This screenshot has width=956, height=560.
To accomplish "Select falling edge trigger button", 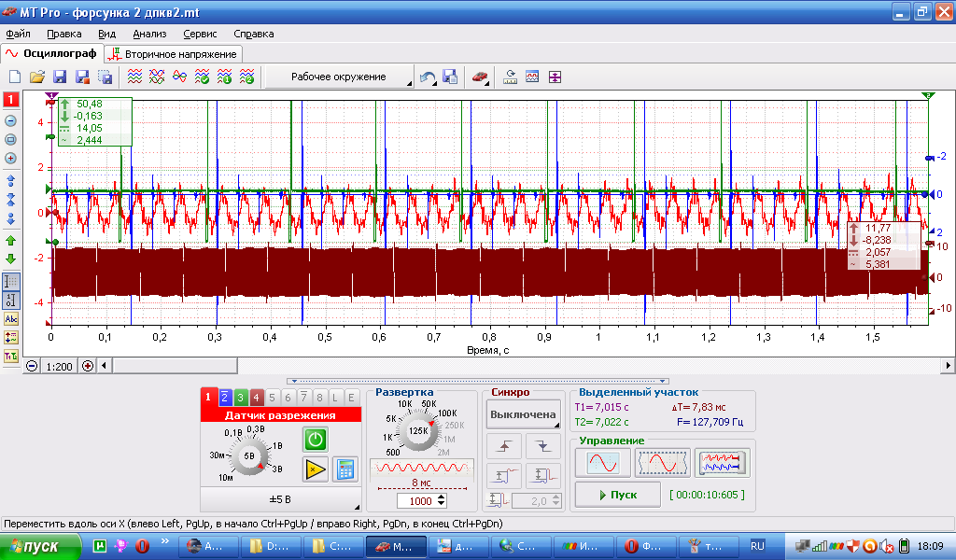I will tap(543, 447).
